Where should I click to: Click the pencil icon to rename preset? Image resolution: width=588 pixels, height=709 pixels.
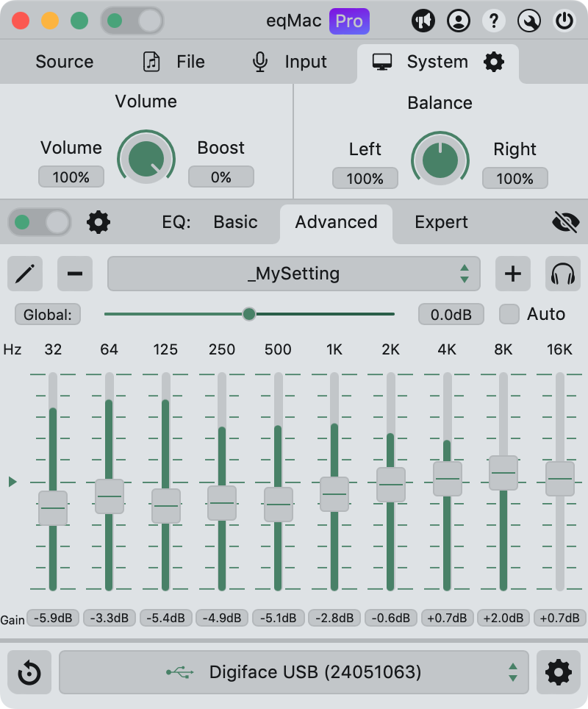click(x=25, y=274)
